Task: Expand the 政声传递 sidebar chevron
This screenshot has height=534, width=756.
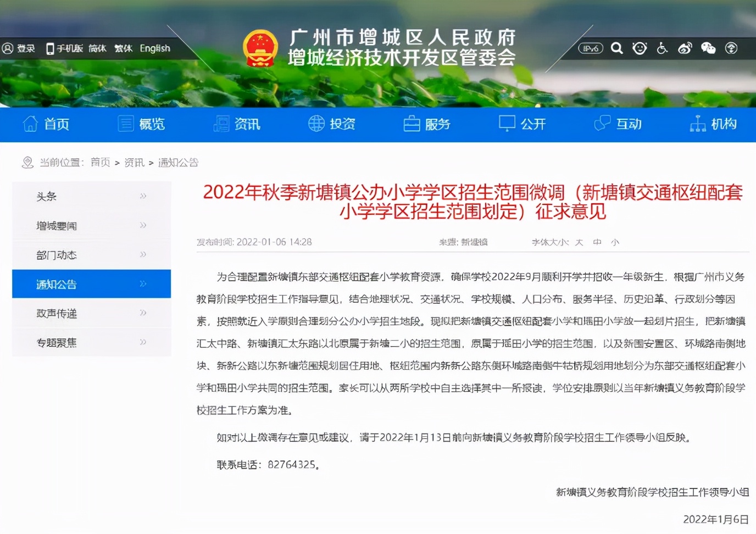Action: pyautogui.click(x=142, y=313)
